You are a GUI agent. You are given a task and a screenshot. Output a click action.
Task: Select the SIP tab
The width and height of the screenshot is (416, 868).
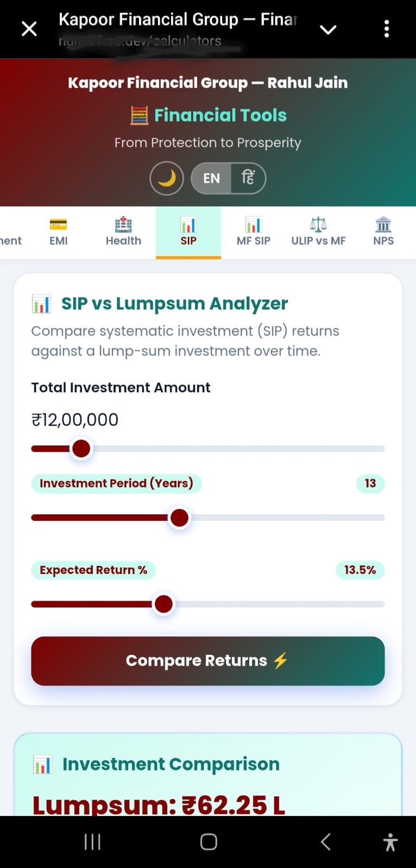[x=188, y=232]
